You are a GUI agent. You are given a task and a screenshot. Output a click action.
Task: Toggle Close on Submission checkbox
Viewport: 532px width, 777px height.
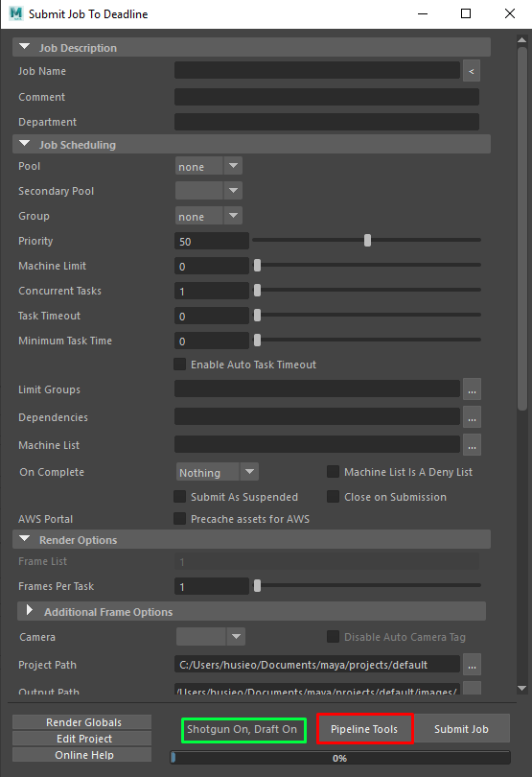[x=333, y=497]
